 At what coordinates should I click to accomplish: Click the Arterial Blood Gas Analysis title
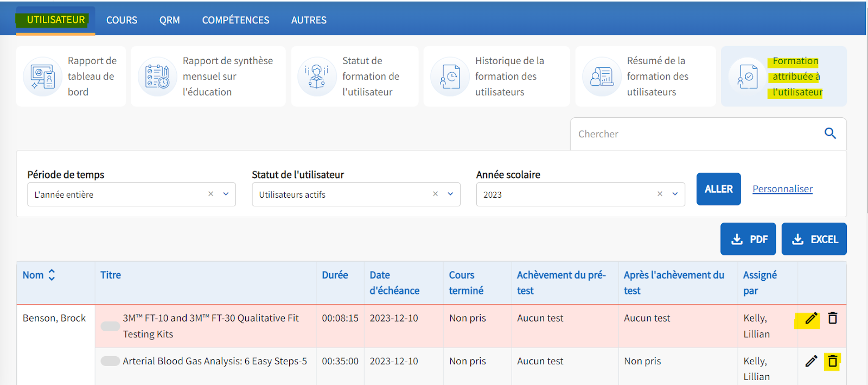[x=215, y=361]
